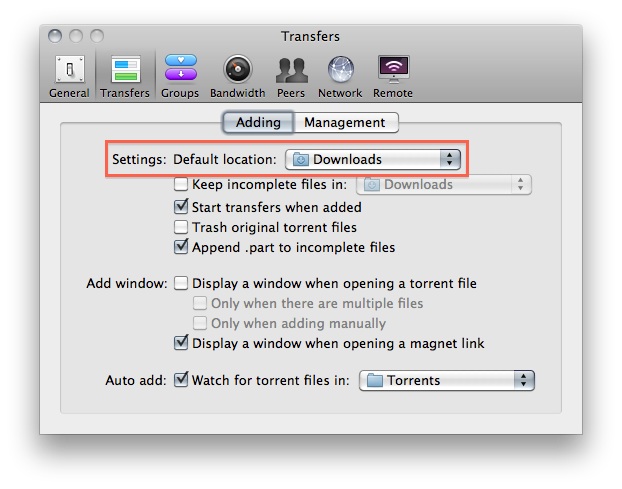Open the Network preferences pane
The height and width of the screenshot is (489, 622).
coord(340,76)
